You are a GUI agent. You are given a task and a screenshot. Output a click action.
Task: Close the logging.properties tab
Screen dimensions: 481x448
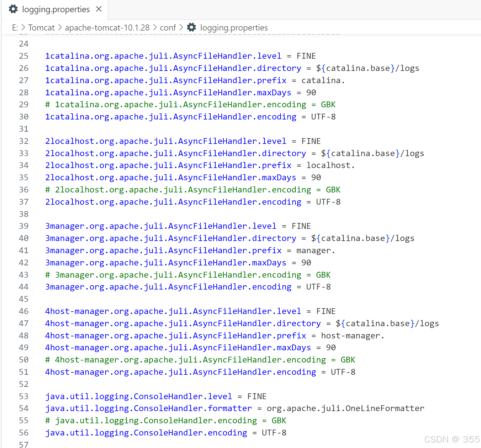[x=99, y=9]
